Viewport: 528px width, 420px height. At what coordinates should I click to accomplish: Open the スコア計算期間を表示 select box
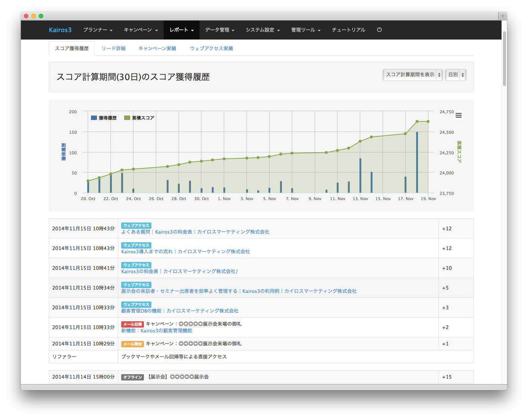pyautogui.click(x=413, y=75)
